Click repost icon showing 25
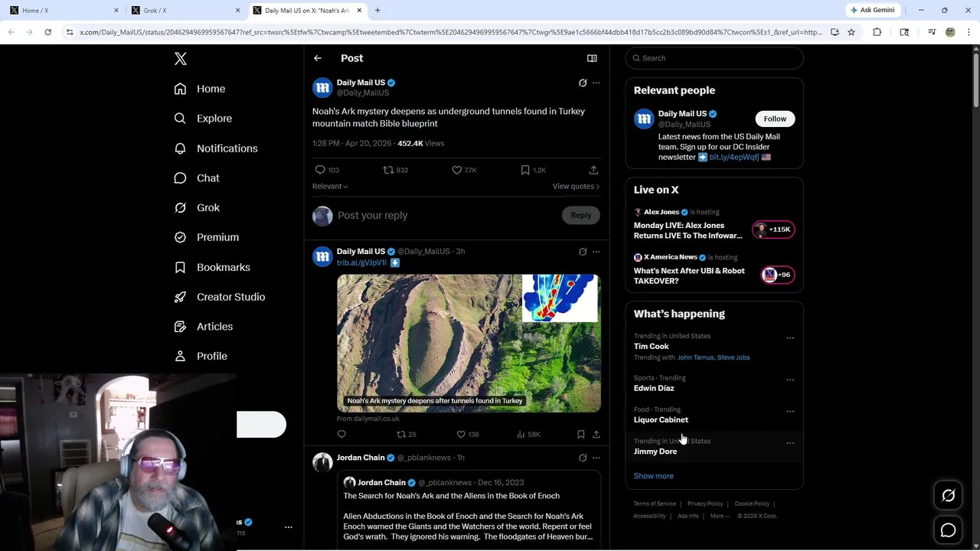The width and height of the screenshot is (980, 551). 400,435
